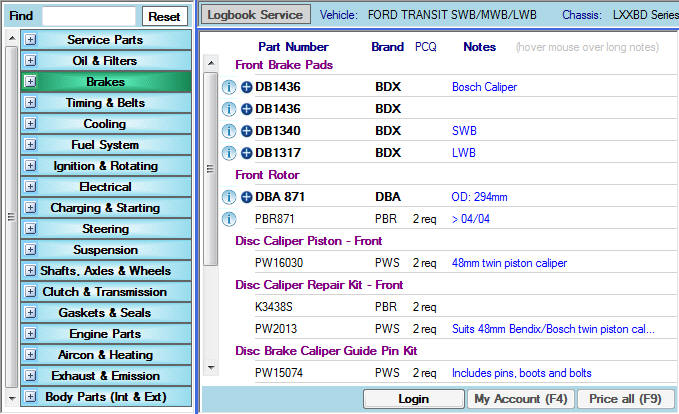Click the plus icon for DB1340
679x414 pixels.
tap(246, 131)
